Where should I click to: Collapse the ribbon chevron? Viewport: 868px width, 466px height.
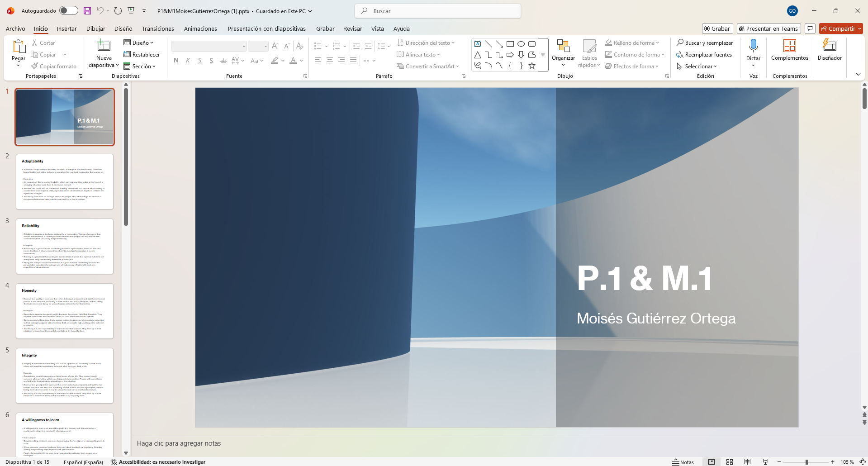858,74
